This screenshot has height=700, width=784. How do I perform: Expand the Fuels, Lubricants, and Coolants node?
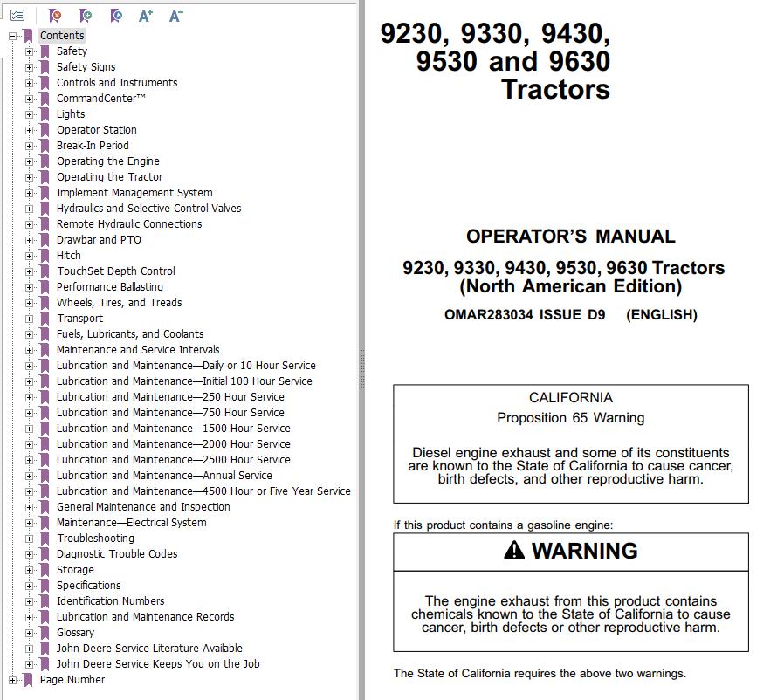(29, 334)
